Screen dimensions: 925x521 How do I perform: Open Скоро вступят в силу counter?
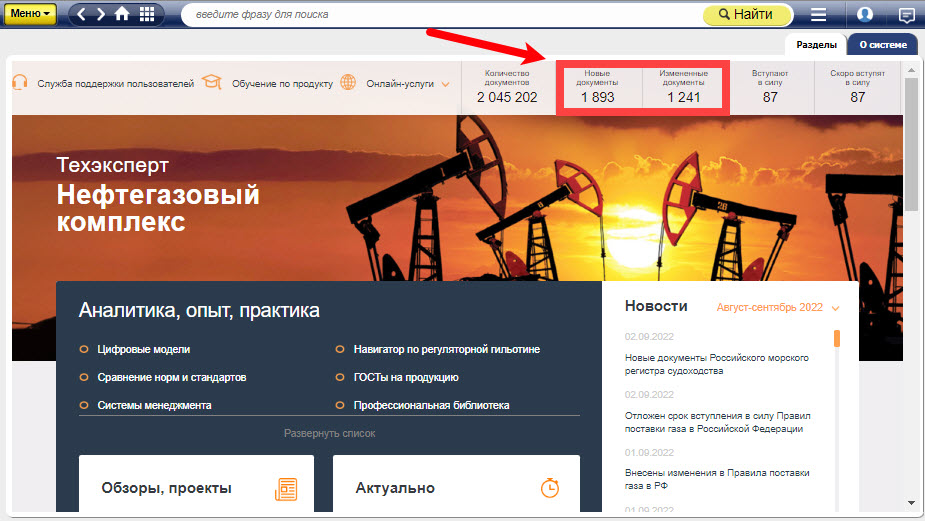pyautogui.click(x=857, y=87)
